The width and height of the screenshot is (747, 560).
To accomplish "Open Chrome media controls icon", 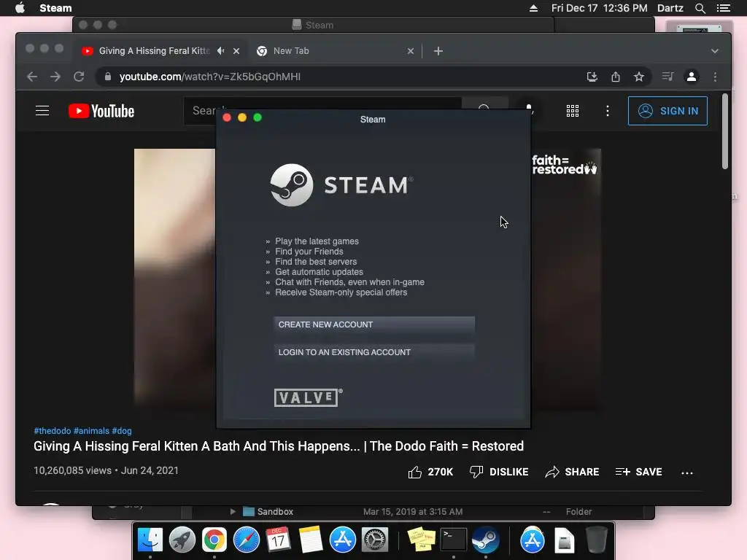I will [x=667, y=77].
